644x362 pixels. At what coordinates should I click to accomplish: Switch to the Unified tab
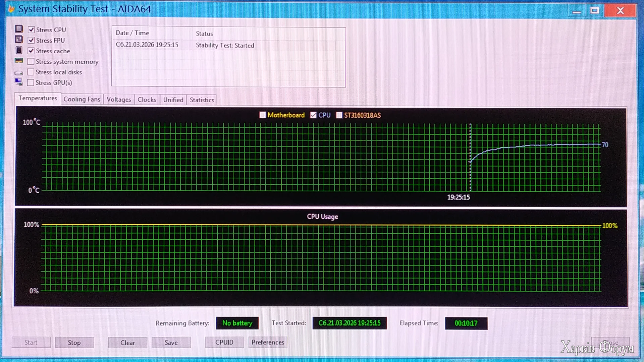[x=173, y=100]
